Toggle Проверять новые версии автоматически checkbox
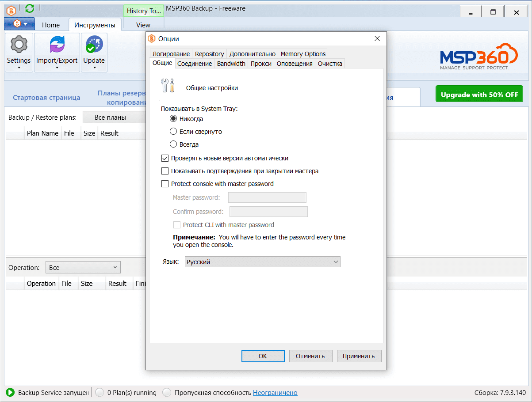The image size is (532, 402). coord(165,158)
